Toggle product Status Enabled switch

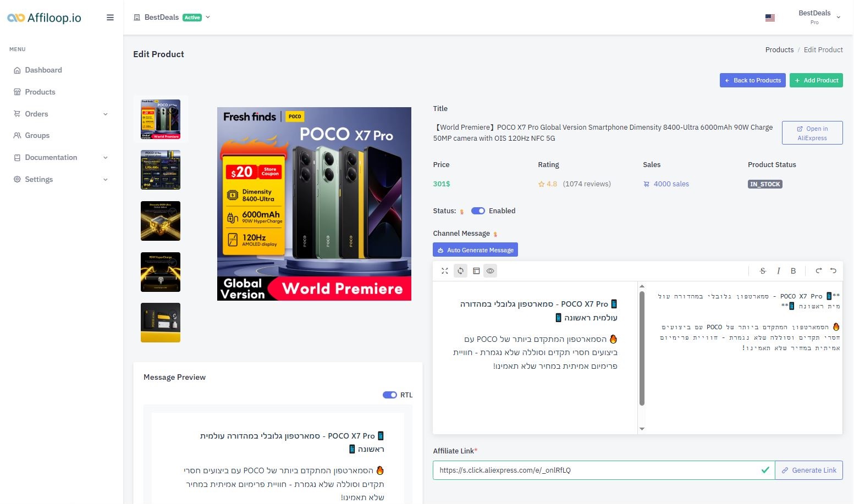tap(478, 211)
